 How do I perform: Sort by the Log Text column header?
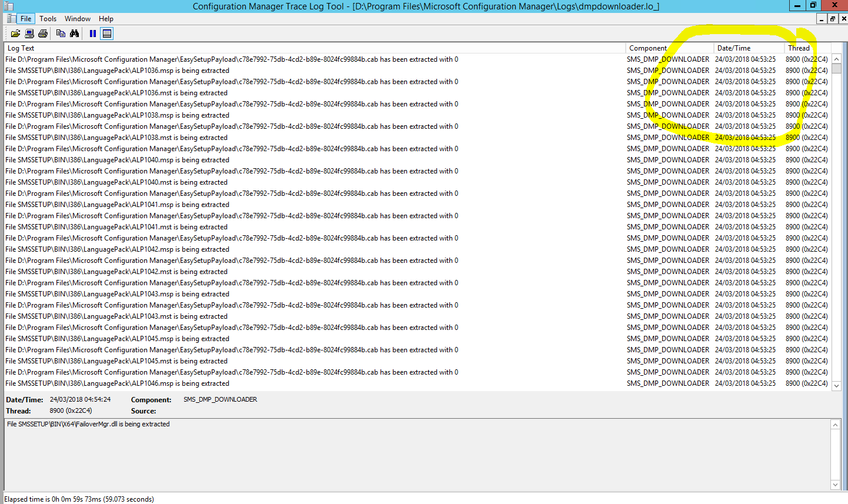click(315, 48)
